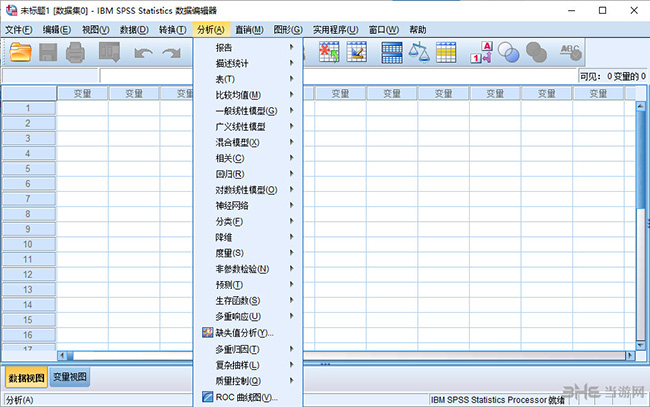This screenshot has height=407, width=650.
Task: Click the redo arrow icon
Action: tap(171, 53)
